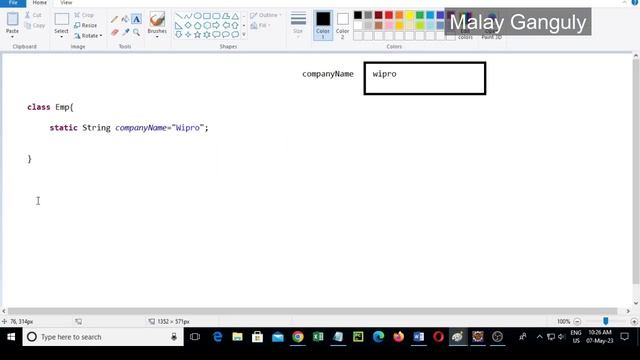Choose the Down arrow shape
Screen dimensions: 640x360
tap(178, 35)
